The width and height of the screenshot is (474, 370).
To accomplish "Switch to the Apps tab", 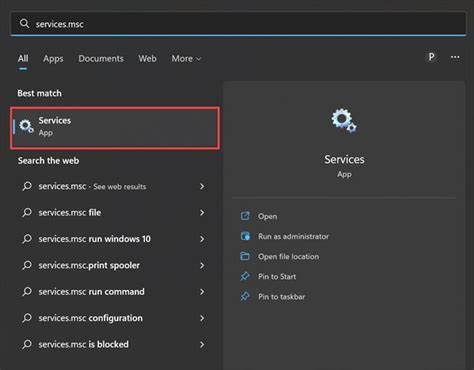I will click(53, 59).
